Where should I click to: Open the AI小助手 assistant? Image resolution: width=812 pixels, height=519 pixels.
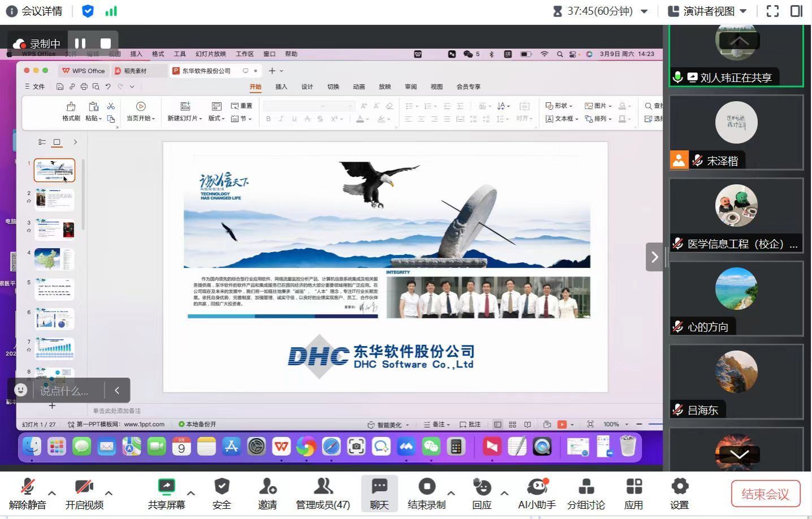pyautogui.click(x=537, y=487)
